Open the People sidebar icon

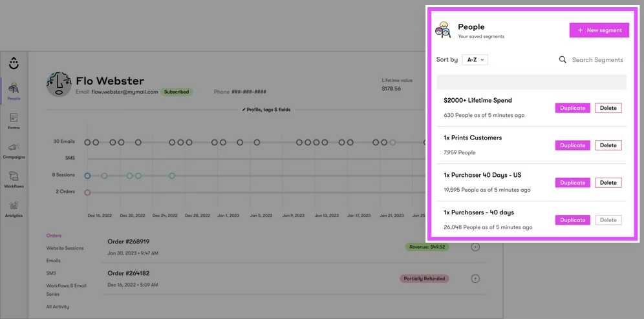coord(14,88)
